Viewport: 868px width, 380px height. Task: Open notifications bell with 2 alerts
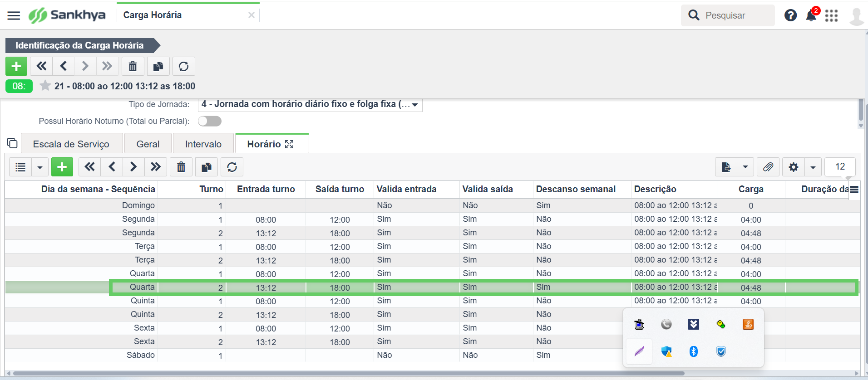[811, 15]
